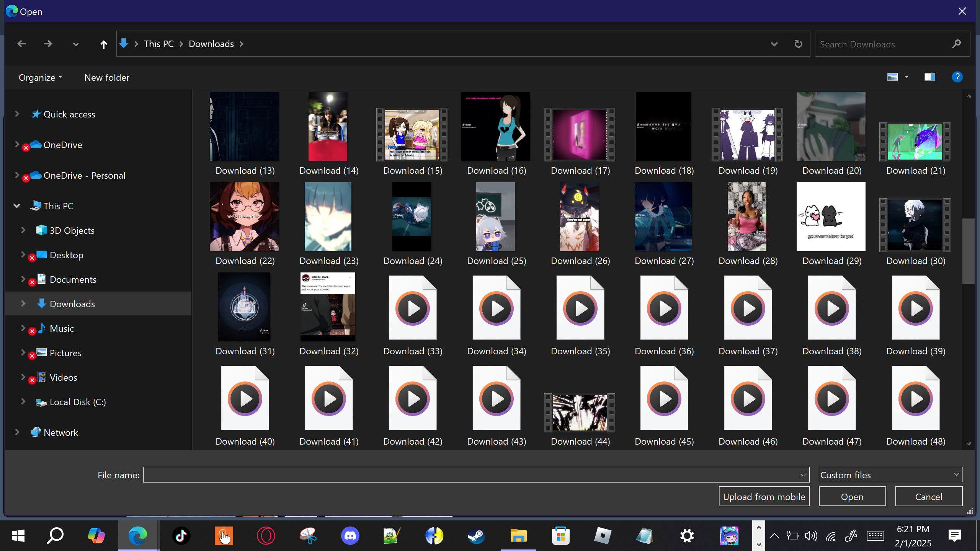980x551 pixels.
Task: Select the Download (29) thumbnail
Action: tap(831, 217)
